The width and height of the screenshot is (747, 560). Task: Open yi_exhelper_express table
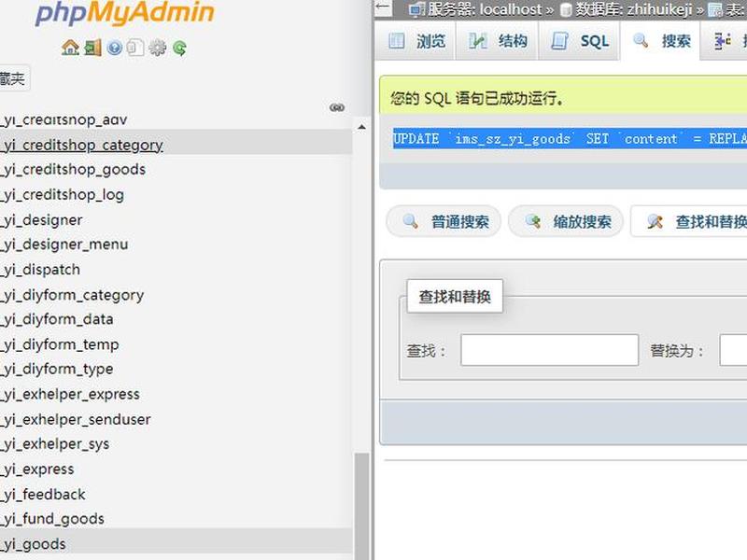click(70, 394)
